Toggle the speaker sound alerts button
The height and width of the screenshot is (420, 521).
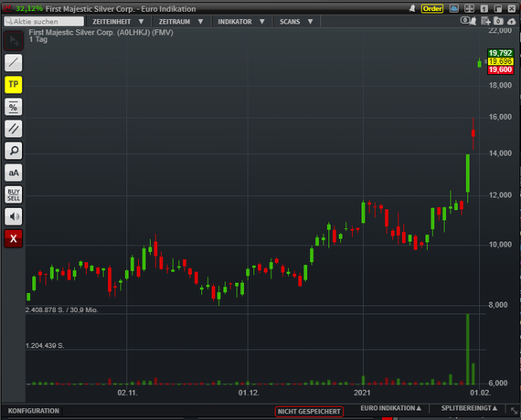pyautogui.click(x=14, y=216)
